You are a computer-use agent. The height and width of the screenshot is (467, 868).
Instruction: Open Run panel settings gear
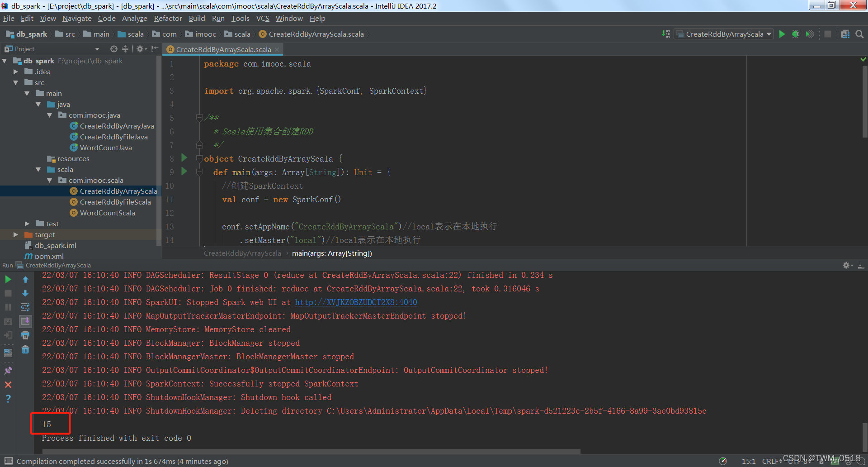(847, 266)
